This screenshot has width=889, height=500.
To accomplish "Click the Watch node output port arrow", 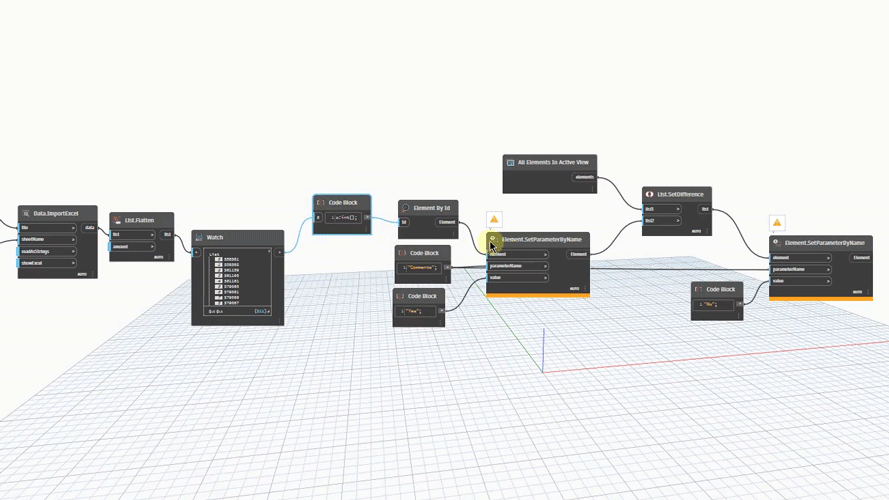I will 279,252.
